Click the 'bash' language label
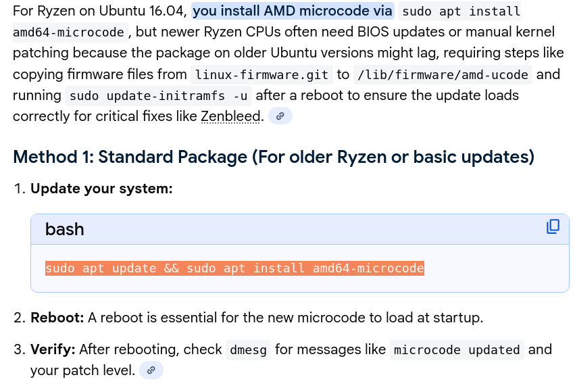 click(65, 229)
